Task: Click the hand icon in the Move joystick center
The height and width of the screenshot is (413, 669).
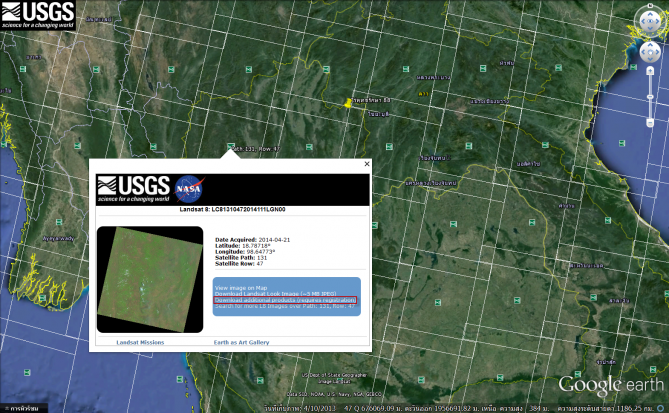Action: tap(650, 52)
